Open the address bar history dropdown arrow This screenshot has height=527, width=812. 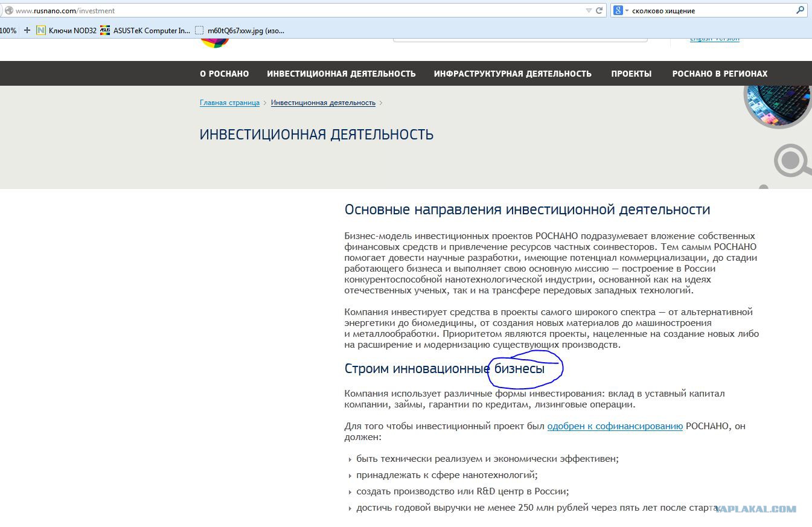pyautogui.click(x=589, y=10)
